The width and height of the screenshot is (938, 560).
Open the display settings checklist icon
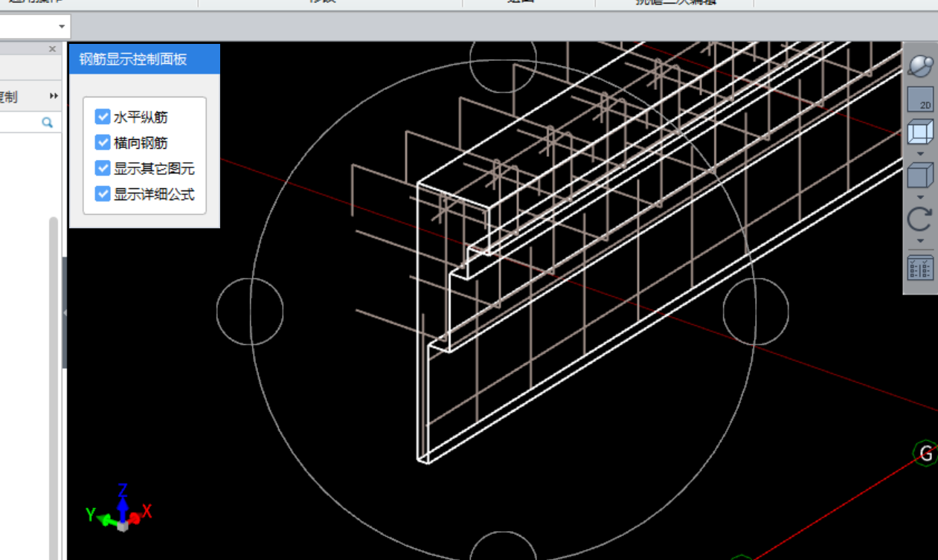click(920, 268)
